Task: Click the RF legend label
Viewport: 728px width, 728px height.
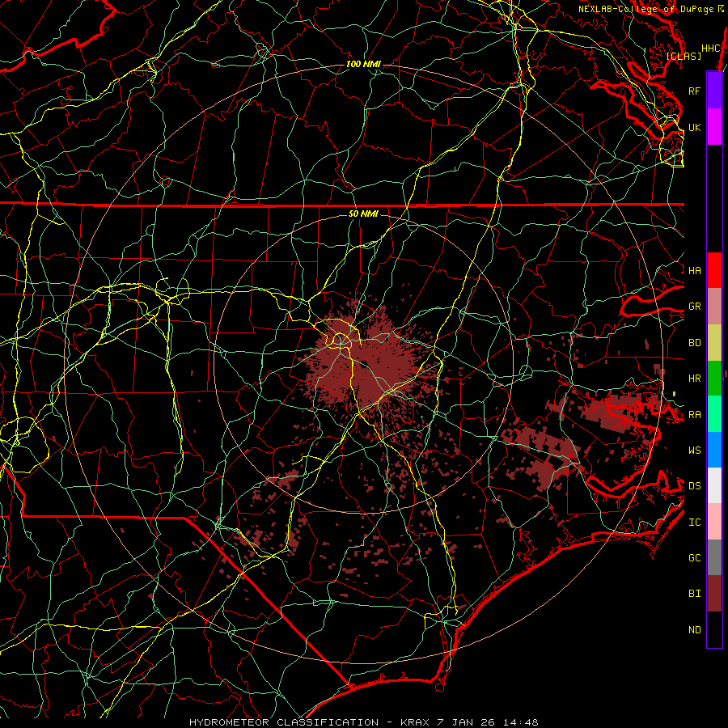Action: click(694, 91)
